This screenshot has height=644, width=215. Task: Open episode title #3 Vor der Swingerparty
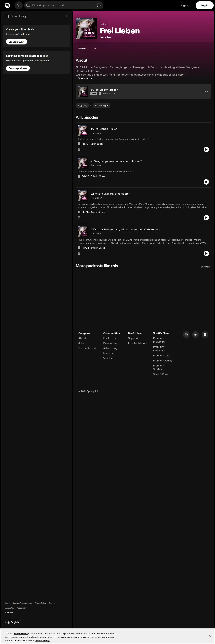tap(125, 230)
